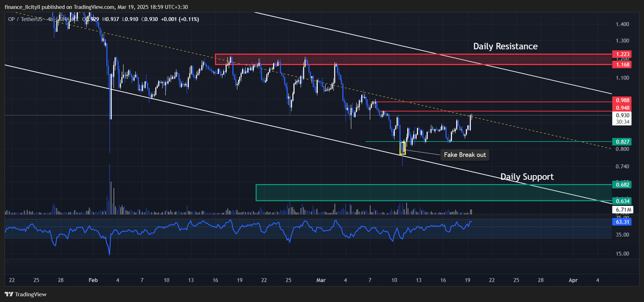Click the 6.71M volume value label
Image resolution: width=644 pixels, height=302 pixels.
tap(622, 210)
